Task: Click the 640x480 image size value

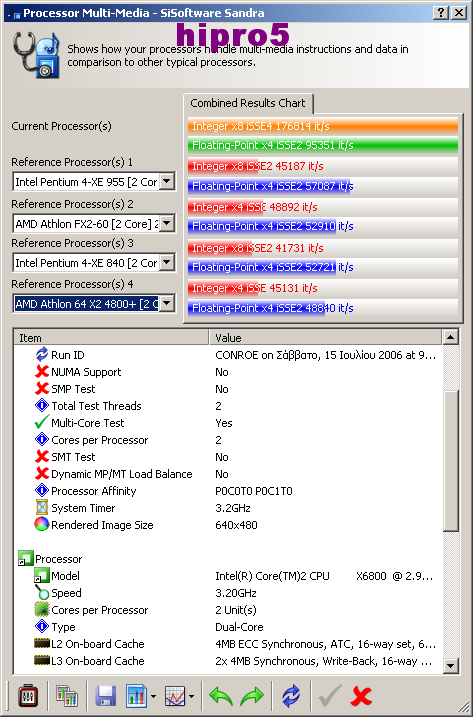Action: click(236, 525)
